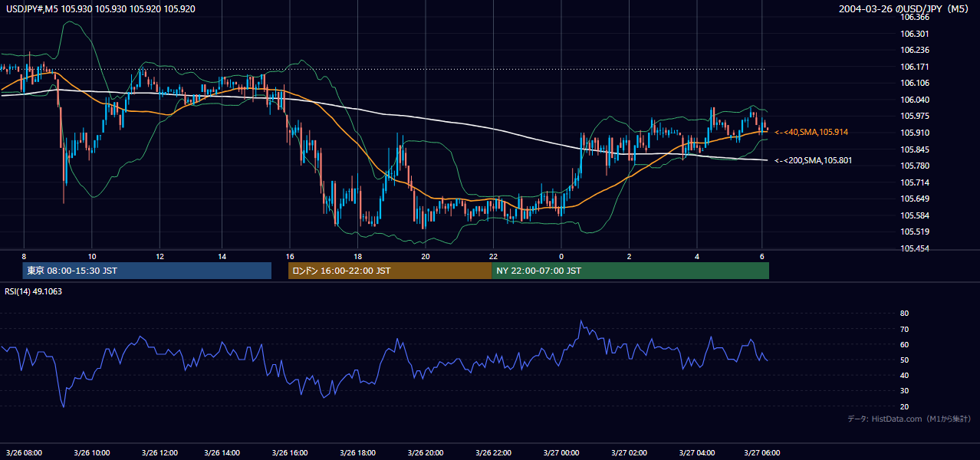Click RSI scale value 60
The width and height of the screenshot is (980, 460).
[904, 344]
